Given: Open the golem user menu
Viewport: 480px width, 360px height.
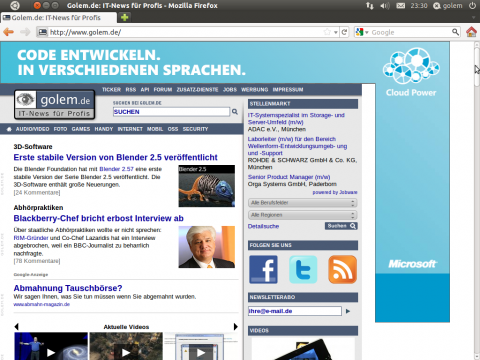Looking at the screenshot, I should [x=448, y=6].
